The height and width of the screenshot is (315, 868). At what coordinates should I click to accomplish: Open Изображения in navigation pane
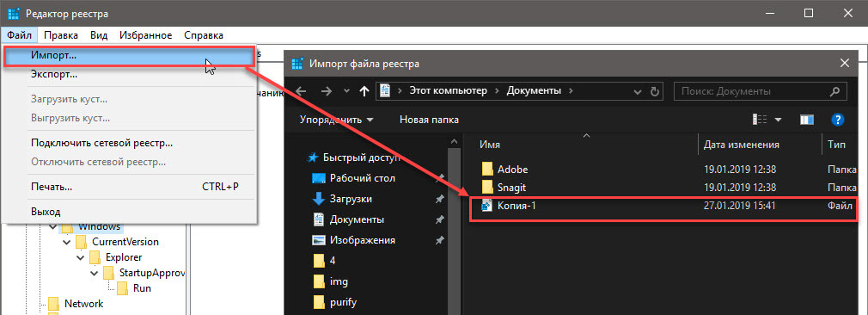[362, 240]
